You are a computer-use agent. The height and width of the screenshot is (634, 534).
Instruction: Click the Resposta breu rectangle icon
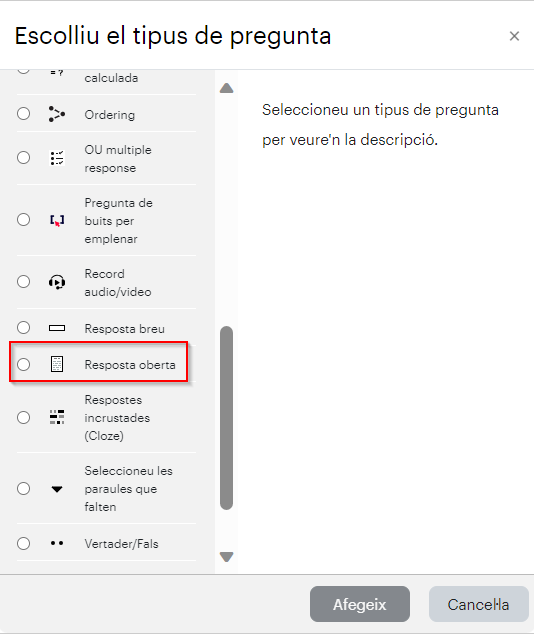coord(57,328)
